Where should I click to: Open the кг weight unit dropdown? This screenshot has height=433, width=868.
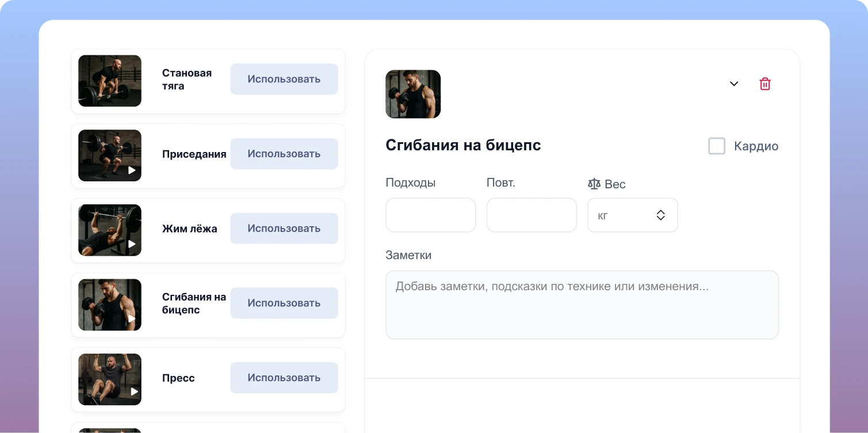633,215
